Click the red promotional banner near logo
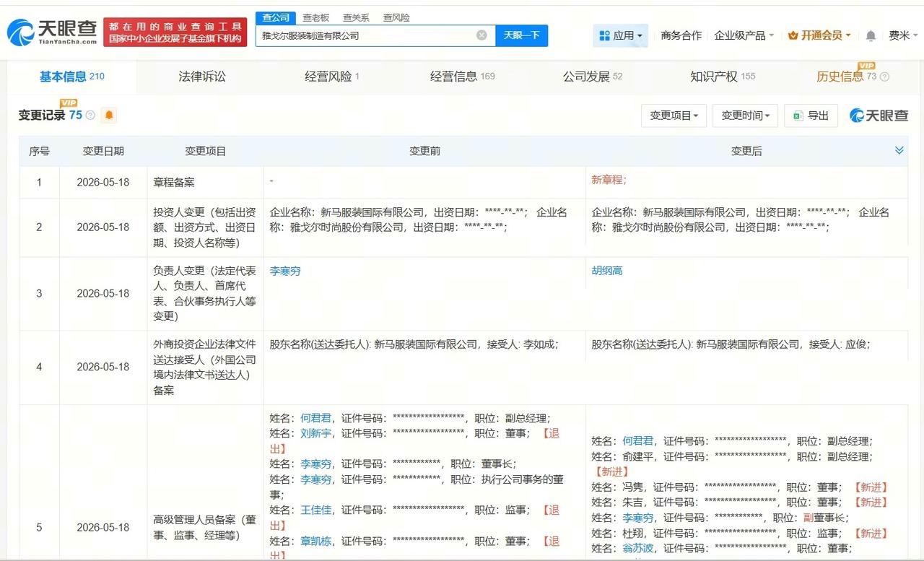Screen dimensions: 924x561 pyautogui.click(x=175, y=32)
